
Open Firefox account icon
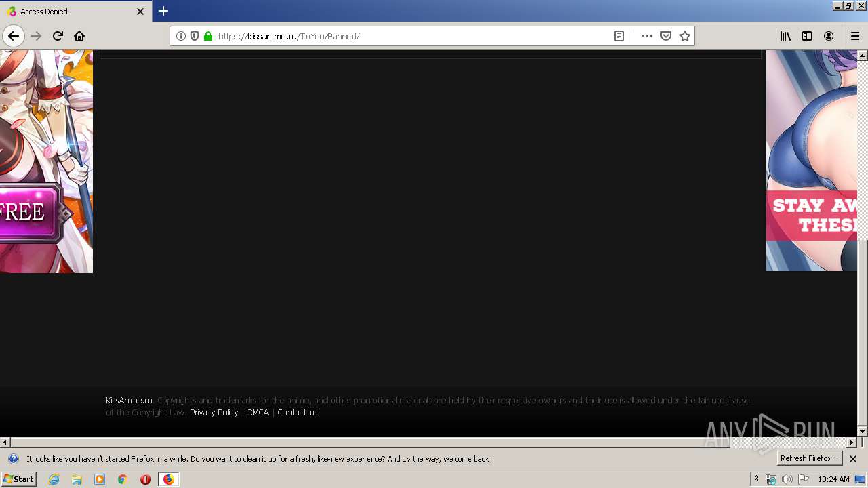tap(829, 36)
